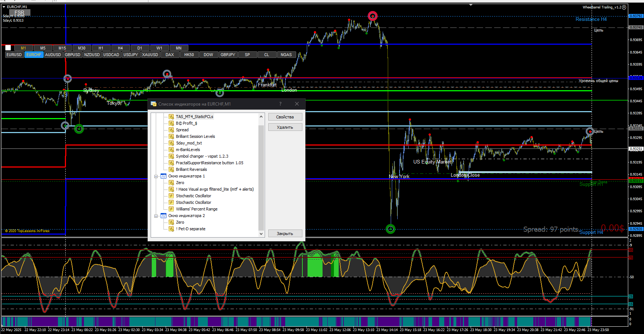Open the EURCHF,M1 chart title dropdown arrow
The image size is (644, 334).
(x=4, y=7)
